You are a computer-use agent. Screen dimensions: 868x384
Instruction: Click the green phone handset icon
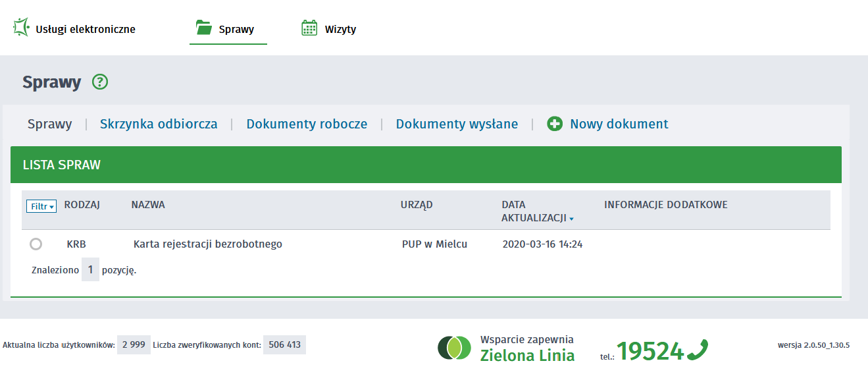coord(698,350)
